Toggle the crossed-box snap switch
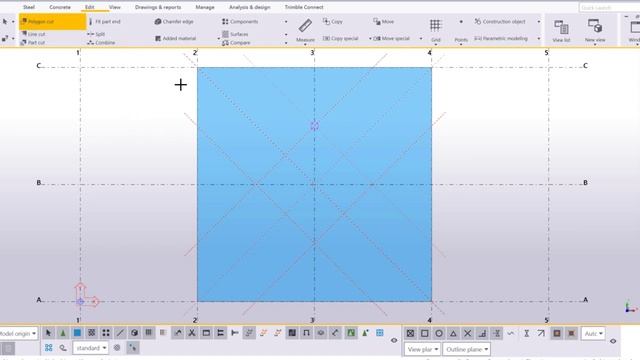The image size is (640, 360). (410, 333)
